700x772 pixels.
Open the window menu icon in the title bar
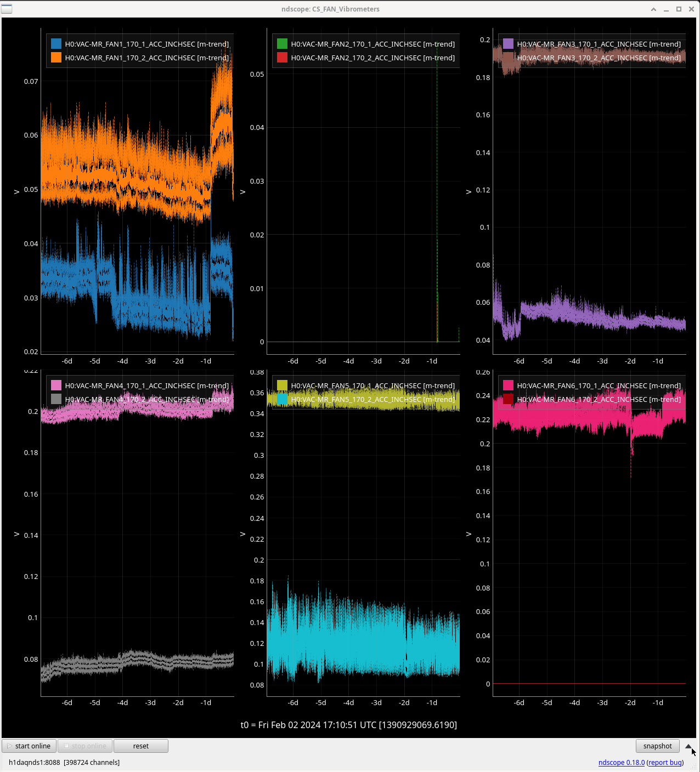click(x=7, y=9)
